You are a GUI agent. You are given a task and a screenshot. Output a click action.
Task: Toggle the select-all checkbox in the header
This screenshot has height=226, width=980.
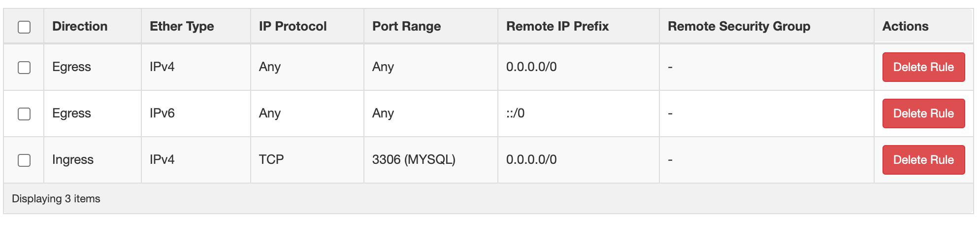point(24,27)
